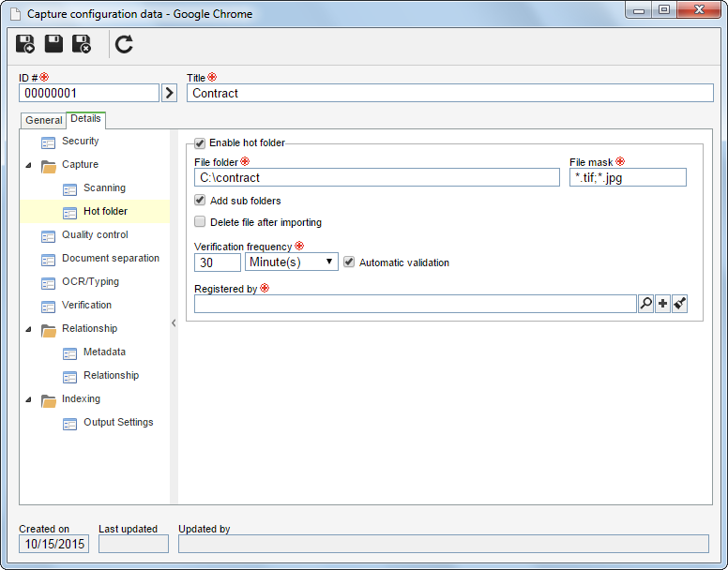Collapse the left tree panel with the chevron
728x570 pixels.
174,322
